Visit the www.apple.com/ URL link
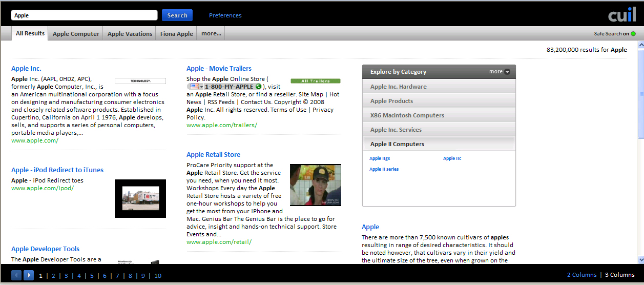Screen dimensions: 644x285 (35, 140)
